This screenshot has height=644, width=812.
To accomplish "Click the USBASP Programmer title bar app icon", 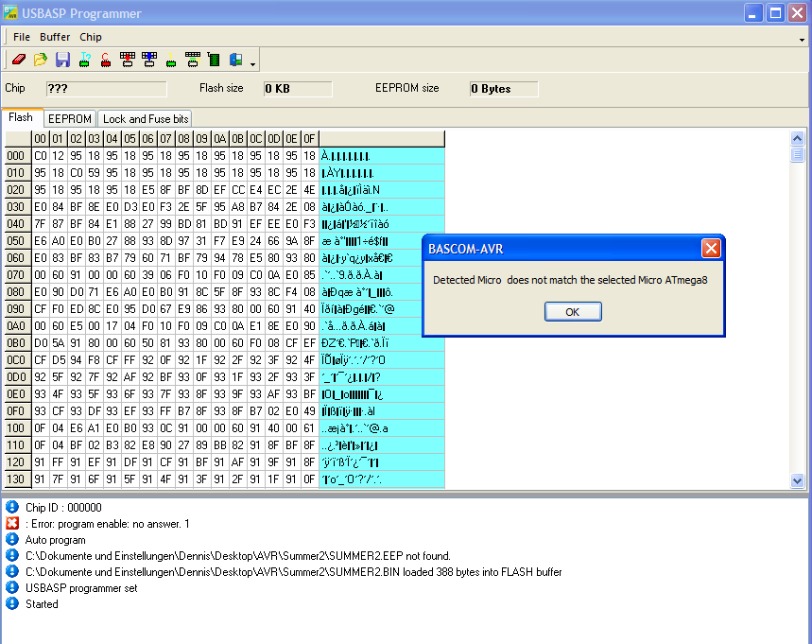I will click(9, 13).
